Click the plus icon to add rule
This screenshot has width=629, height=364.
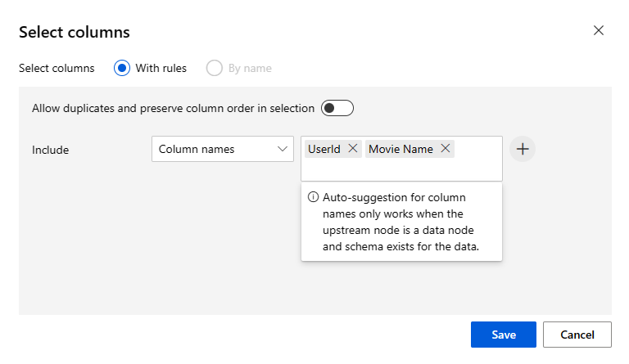click(x=523, y=150)
